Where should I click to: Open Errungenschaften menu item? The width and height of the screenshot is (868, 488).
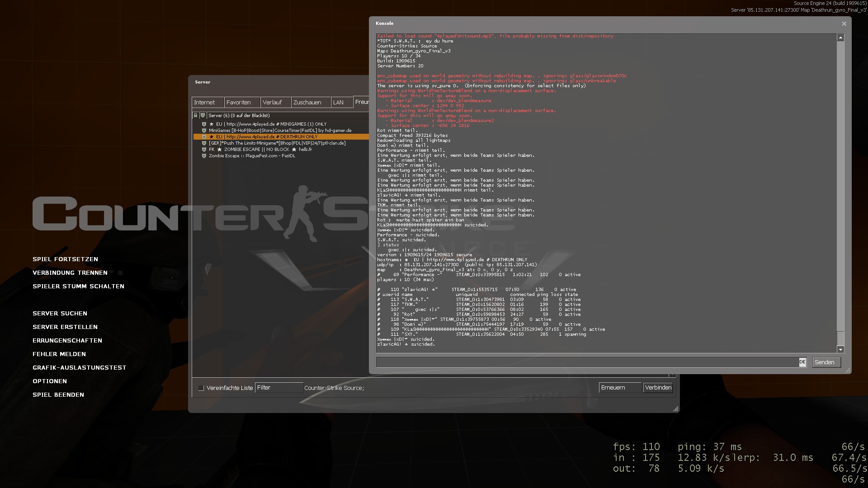click(67, 340)
